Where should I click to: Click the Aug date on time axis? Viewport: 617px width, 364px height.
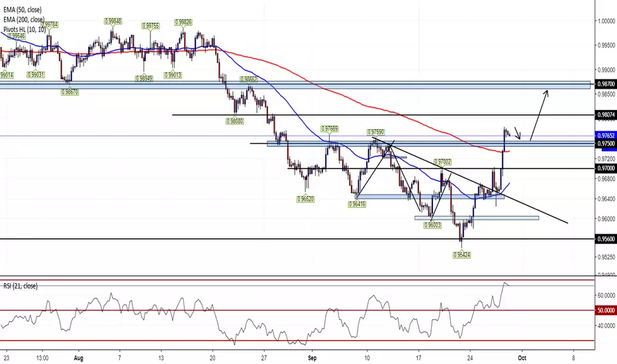pos(79,358)
